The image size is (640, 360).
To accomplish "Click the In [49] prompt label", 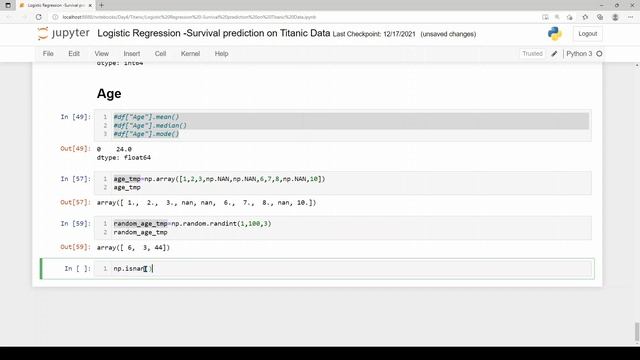I will pyautogui.click(x=76, y=117).
